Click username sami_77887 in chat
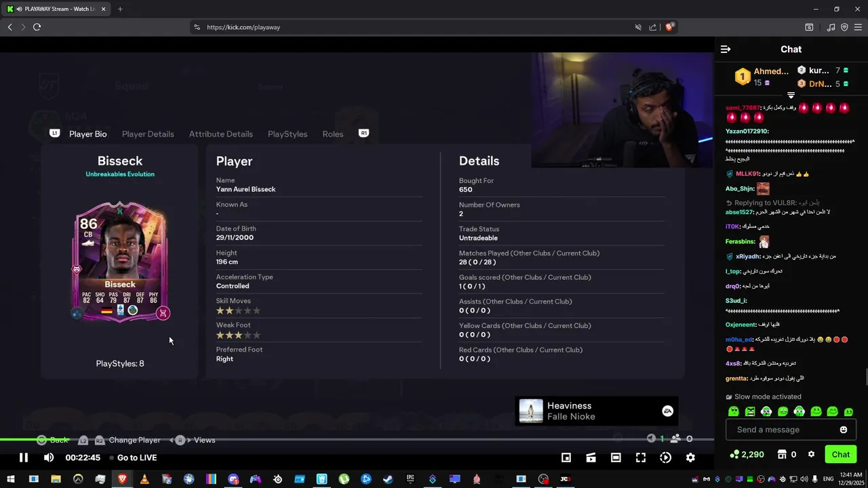Viewport: 868px width, 488px height. tap(743, 108)
